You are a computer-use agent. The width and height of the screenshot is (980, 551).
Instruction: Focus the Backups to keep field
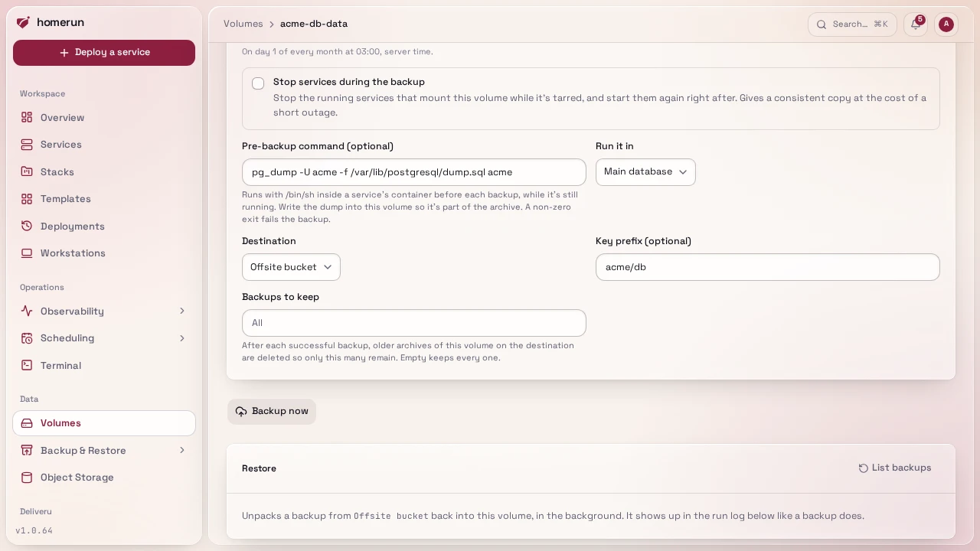point(414,323)
